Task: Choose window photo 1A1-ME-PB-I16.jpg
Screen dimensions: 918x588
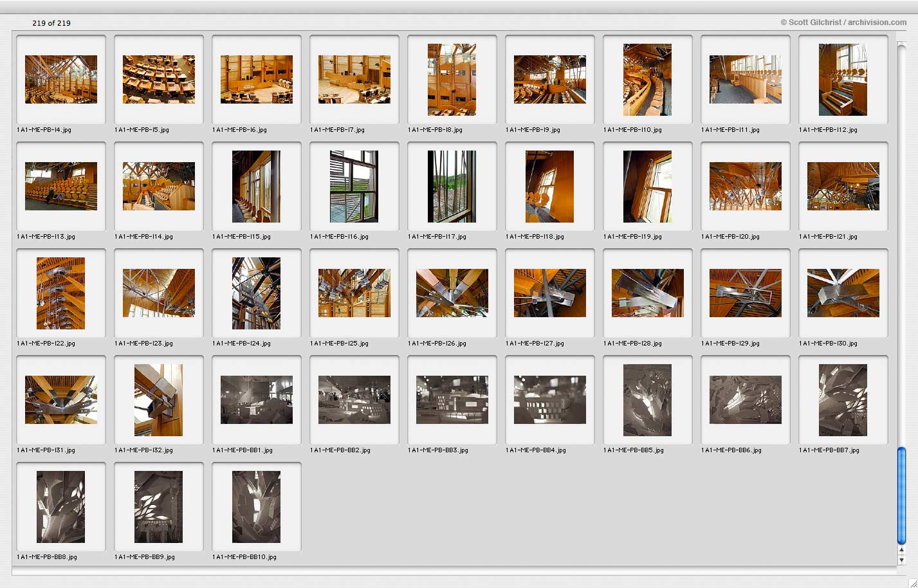Action: coord(354,187)
